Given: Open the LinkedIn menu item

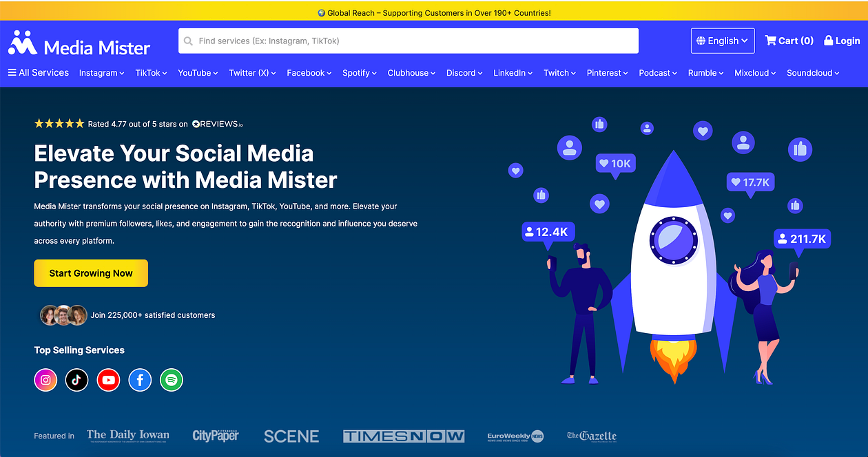Looking at the screenshot, I should pyautogui.click(x=513, y=73).
